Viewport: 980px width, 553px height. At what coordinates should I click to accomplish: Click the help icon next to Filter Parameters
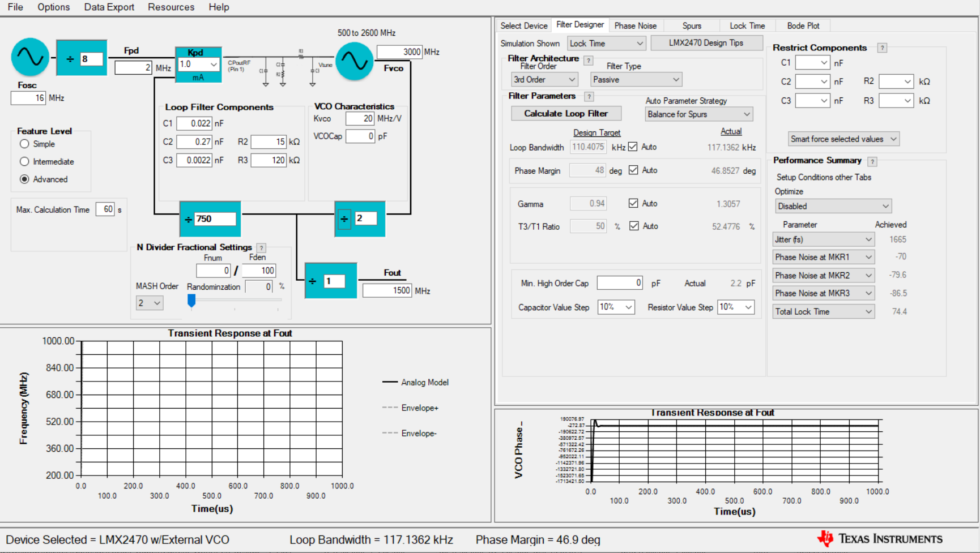[x=589, y=97]
